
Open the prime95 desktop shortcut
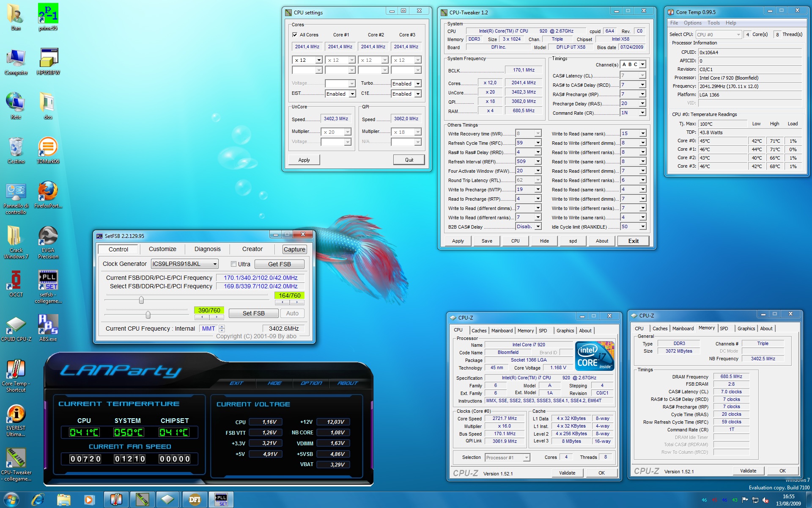[48, 17]
